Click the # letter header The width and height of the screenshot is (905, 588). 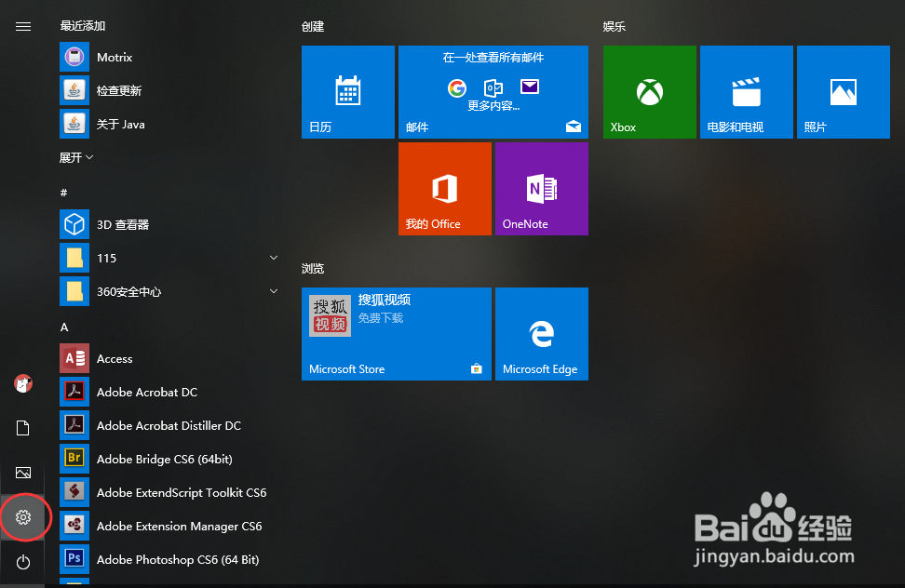(64, 193)
